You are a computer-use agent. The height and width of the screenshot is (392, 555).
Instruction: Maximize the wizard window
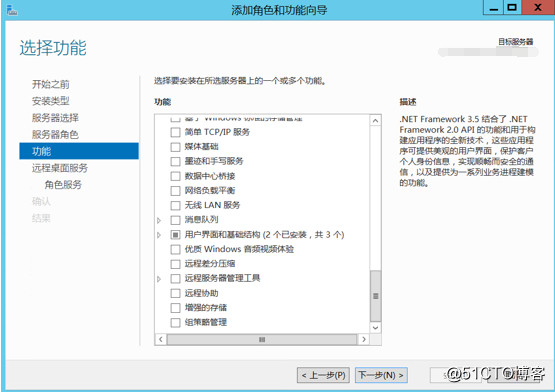coord(512,7)
